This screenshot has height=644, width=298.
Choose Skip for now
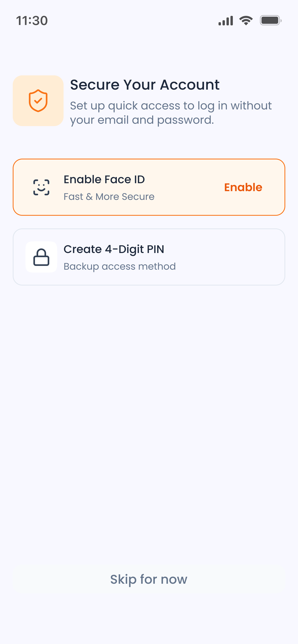(x=149, y=579)
